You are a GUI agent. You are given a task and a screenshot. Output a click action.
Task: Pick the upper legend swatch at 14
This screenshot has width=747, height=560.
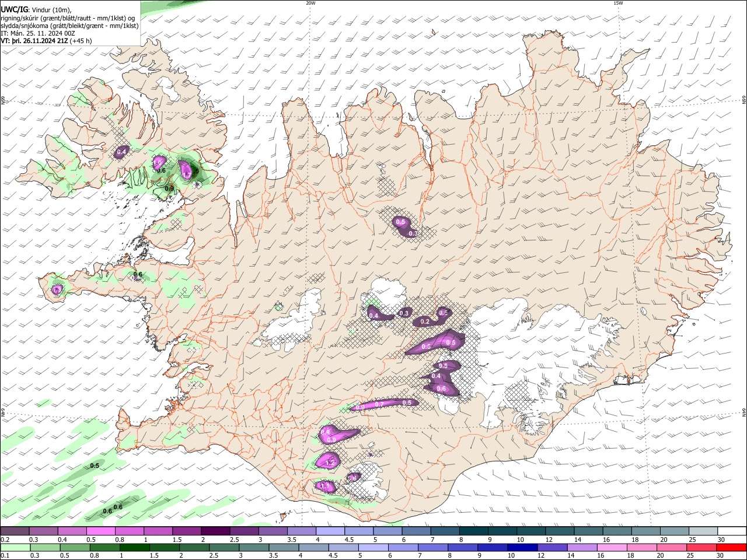pos(589,531)
